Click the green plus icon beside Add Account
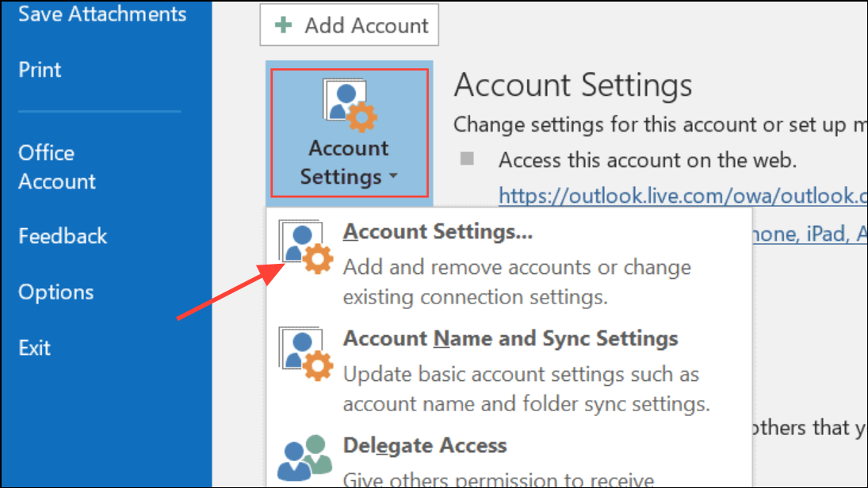 click(x=283, y=25)
